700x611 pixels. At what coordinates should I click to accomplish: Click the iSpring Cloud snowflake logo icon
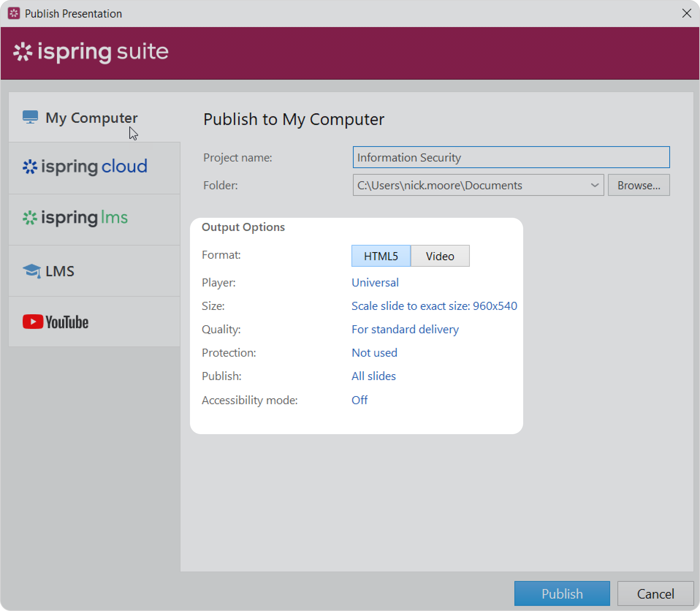coord(30,167)
